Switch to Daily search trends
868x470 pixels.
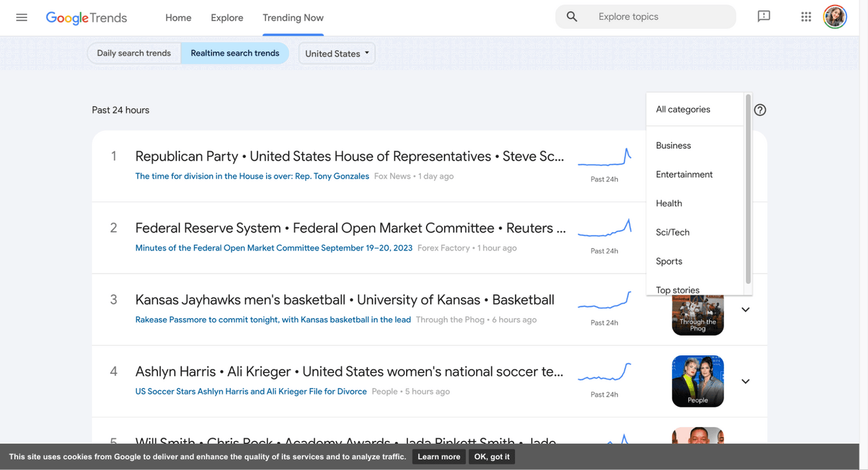tap(134, 53)
